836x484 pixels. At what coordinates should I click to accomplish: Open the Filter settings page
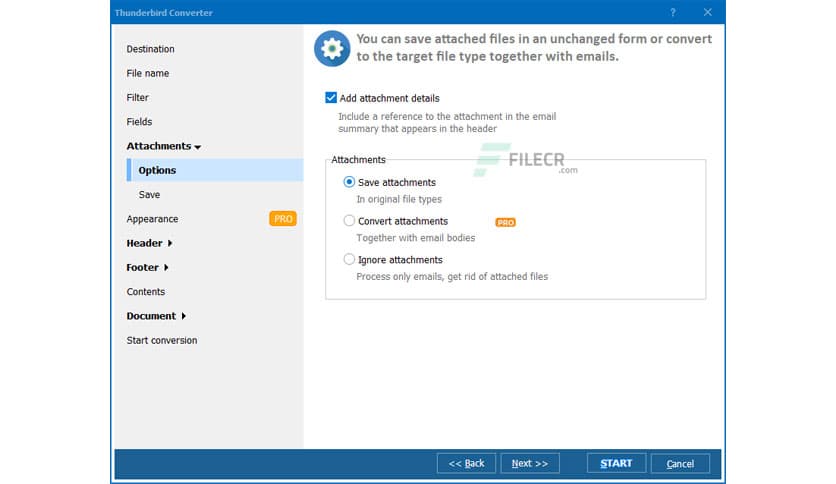pyautogui.click(x=138, y=98)
